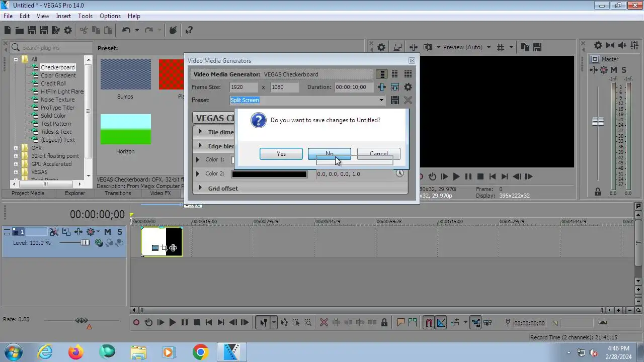
Task: Open the View menu
Action: point(43,16)
